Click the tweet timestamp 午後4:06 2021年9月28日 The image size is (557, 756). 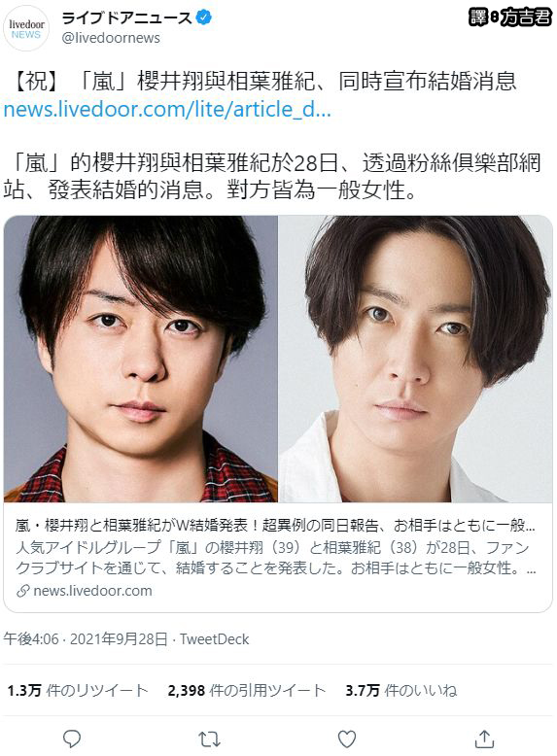(86, 639)
